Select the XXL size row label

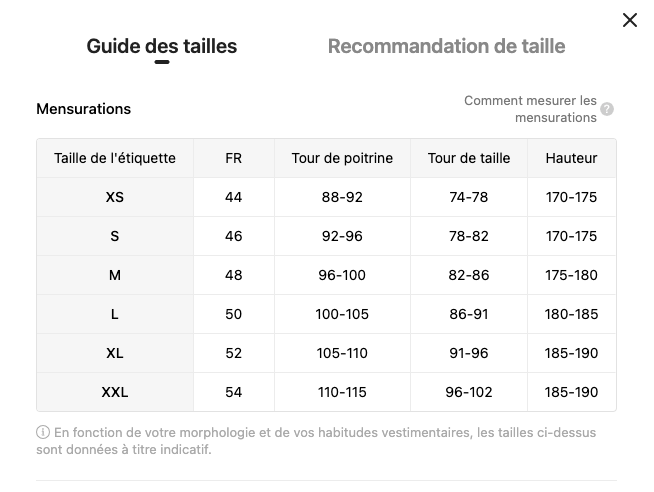(x=115, y=392)
